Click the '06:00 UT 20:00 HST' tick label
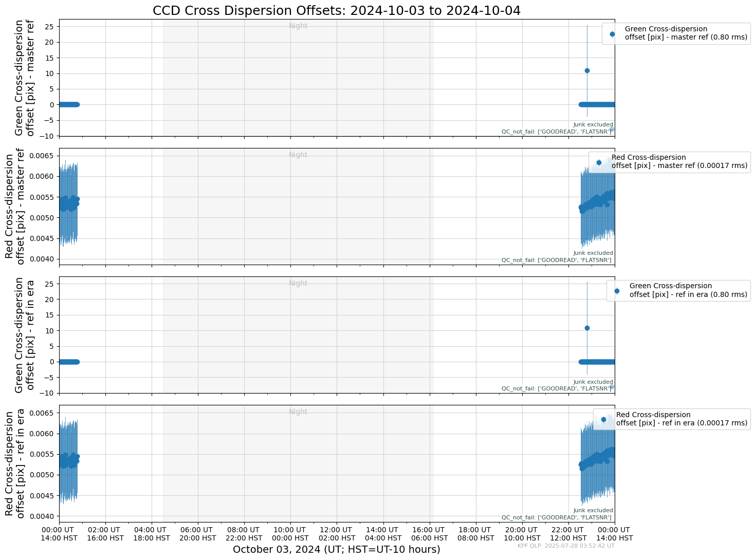Screen dimensions: 755x560 click(198, 534)
